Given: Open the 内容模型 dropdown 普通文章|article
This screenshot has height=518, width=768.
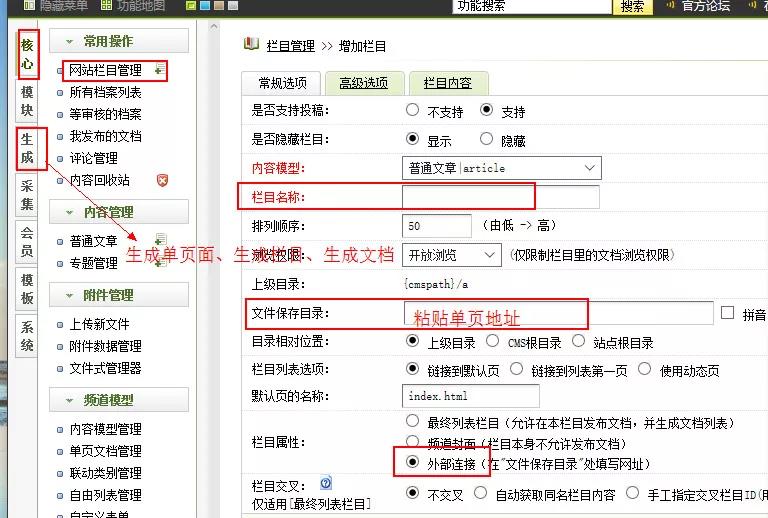Looking at the screenshot, I should click(502, 168).
